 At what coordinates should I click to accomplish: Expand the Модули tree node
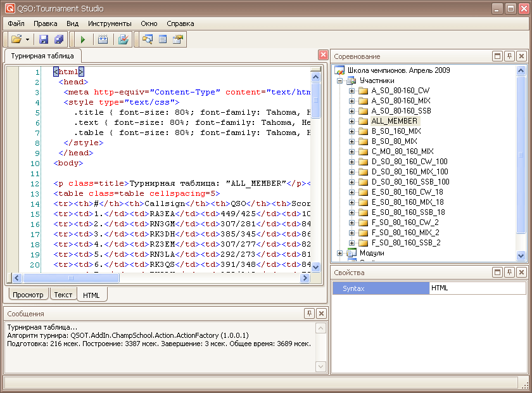pos(340,253)
